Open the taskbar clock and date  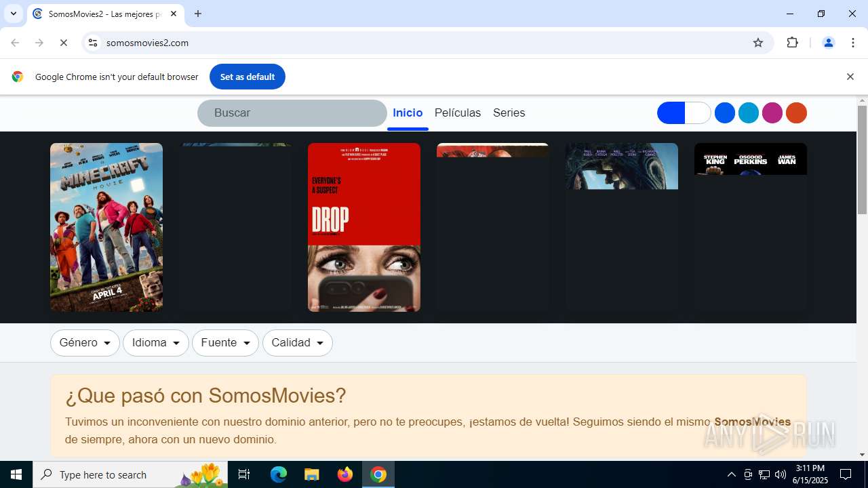pos(810,474)
